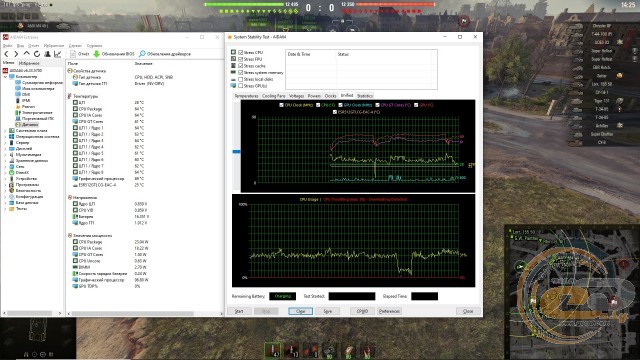Click the sensor list horizontal scrollbar

pyautogui.click(x=132, y=313)
